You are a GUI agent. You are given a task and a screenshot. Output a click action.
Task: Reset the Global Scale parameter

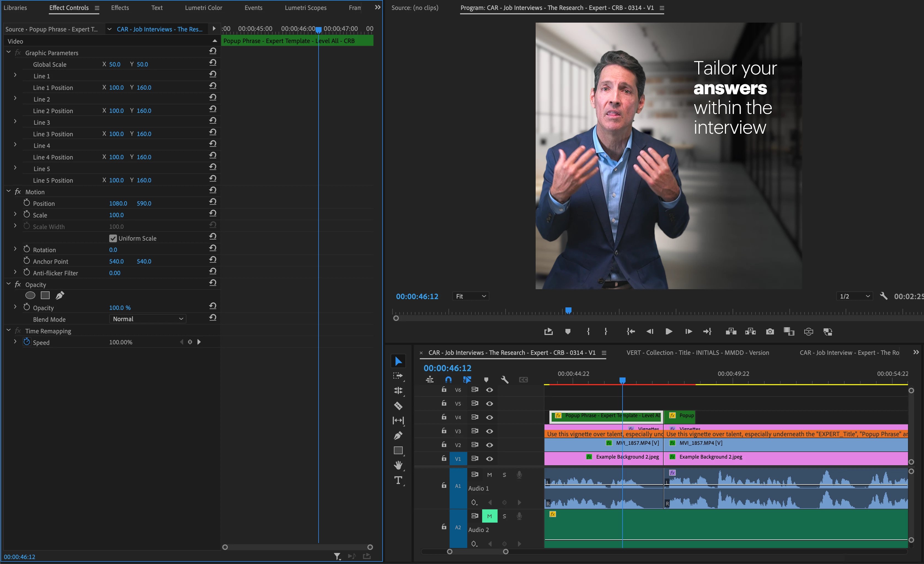pyautogui.click(x=213, y=63)
